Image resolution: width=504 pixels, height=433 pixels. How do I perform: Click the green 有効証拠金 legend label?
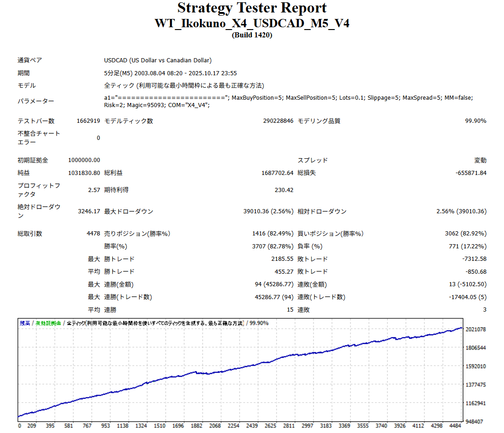[x=49, y=324]
